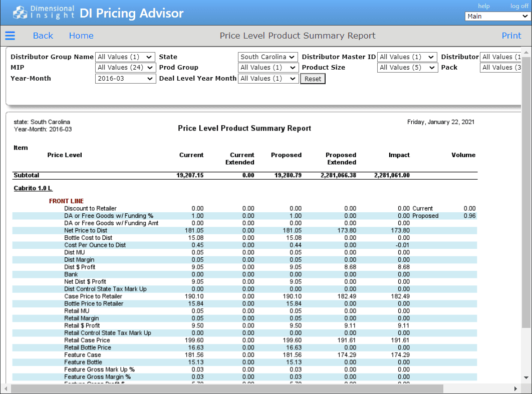Click the Cost Per Ounce impact value -0.01
This screenshot has width=532, height=394.
click(403, 245)
